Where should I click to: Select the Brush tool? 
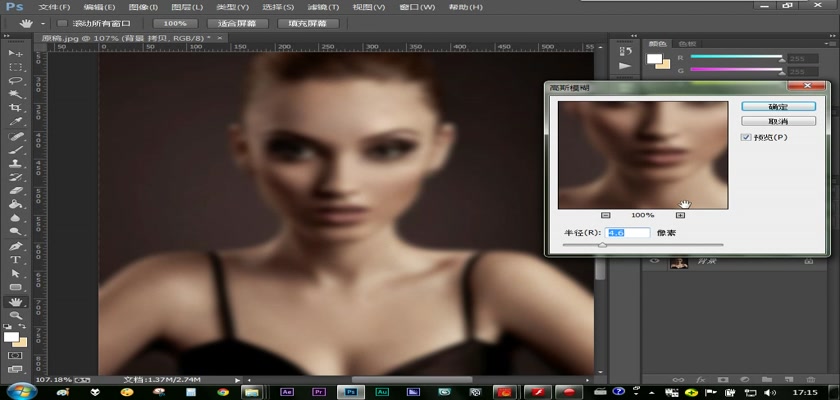pos(16,150)
